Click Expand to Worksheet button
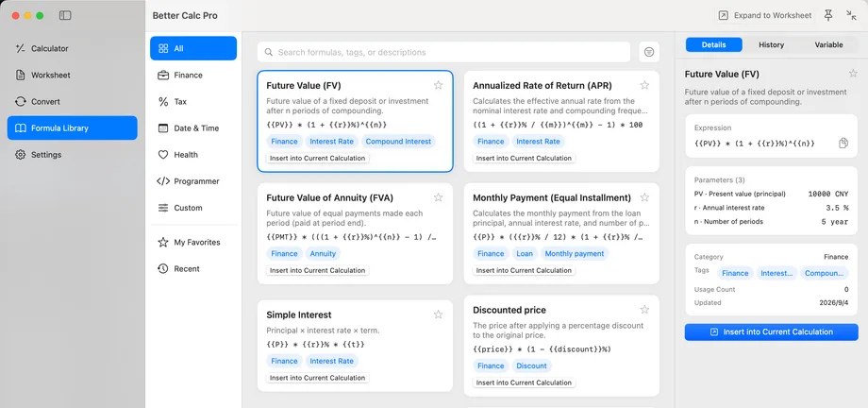This screenshot has height=408, width=868. point(765,15)
